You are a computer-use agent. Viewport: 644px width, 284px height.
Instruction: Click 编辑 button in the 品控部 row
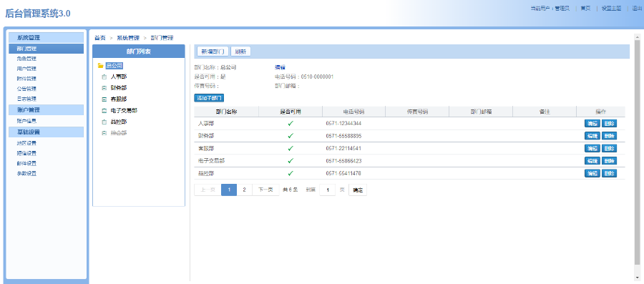click(x=592, y=173)
